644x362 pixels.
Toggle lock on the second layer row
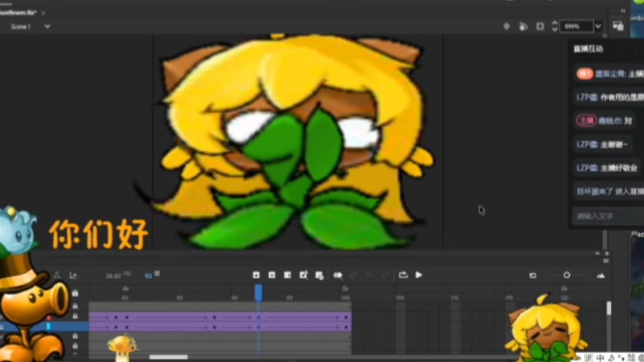(x=75, y=317)
